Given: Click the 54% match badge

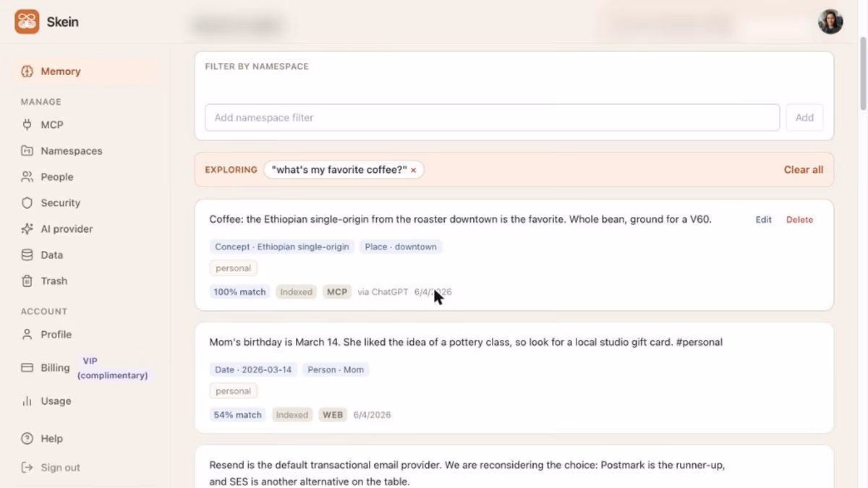Looking at the screenshot, I should click(x=238, y=415).
